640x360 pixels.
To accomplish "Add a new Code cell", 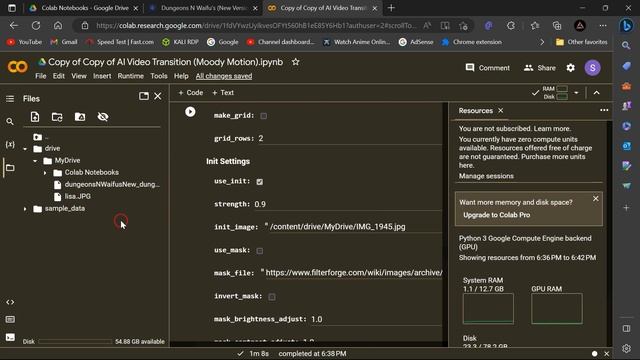I will (191, 93).
